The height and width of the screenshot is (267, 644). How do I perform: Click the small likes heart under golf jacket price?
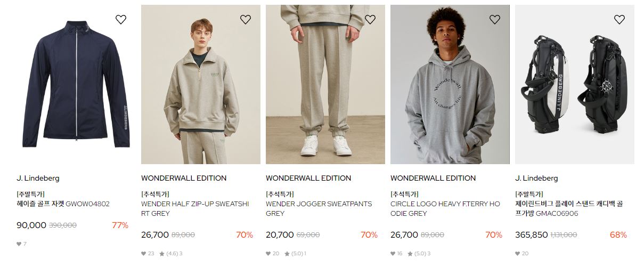tap(19, 244)
